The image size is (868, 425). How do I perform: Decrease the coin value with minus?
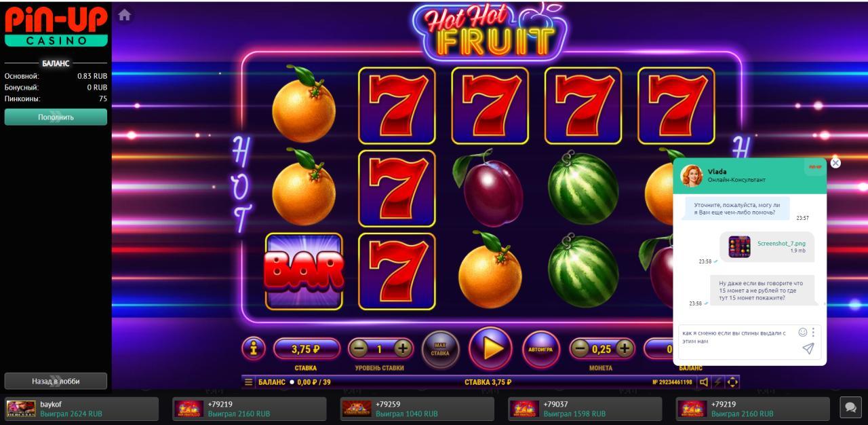tap(580, 349)
